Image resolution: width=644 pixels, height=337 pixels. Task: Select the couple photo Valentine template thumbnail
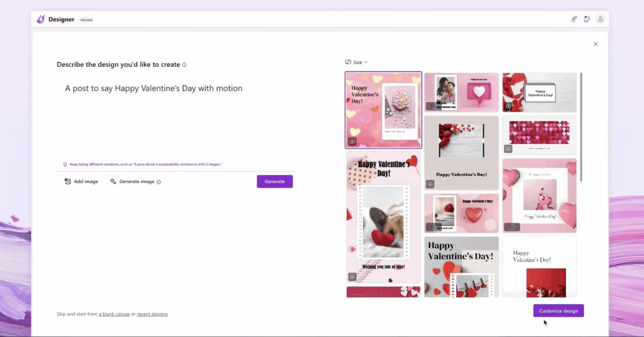461,92
